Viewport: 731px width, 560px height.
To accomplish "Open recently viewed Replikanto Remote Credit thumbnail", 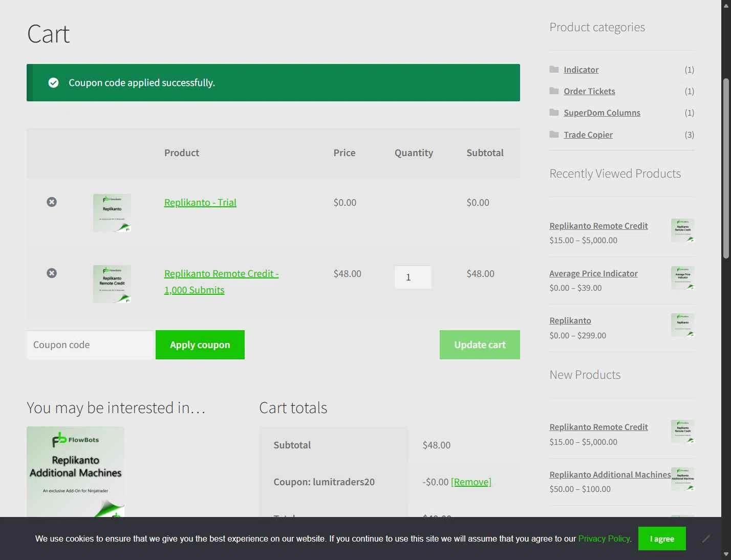I will coord(682,230).
